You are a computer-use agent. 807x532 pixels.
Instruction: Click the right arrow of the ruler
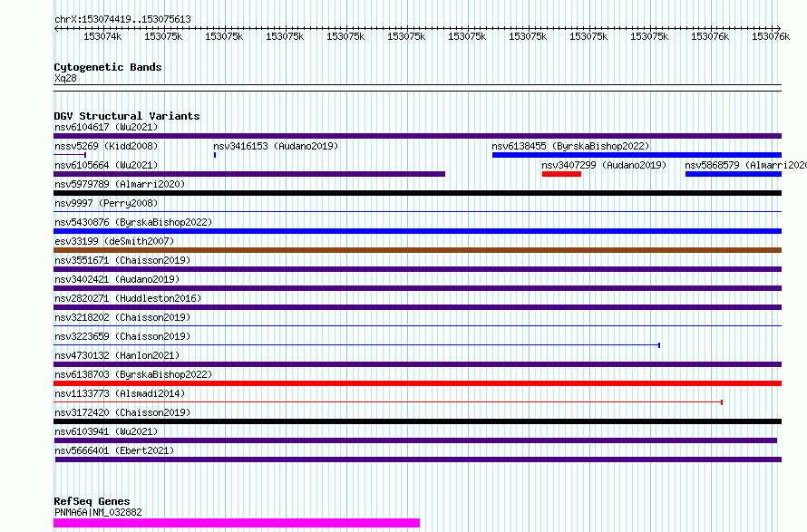(779, 28)
